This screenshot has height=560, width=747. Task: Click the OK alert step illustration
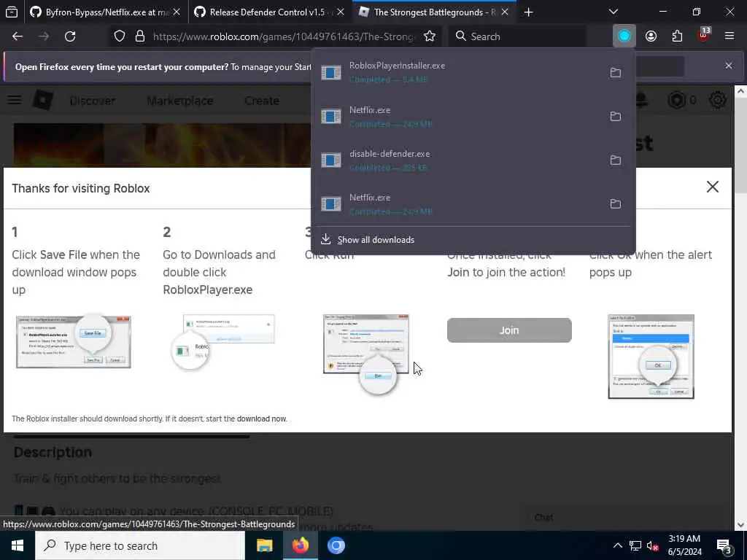click(x=651, y=356)
